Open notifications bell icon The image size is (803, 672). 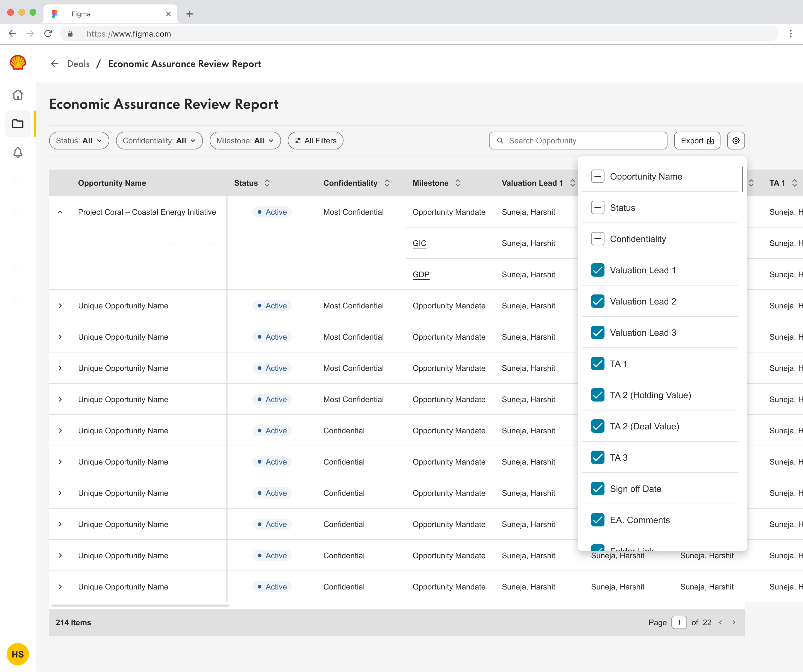click(18, 153)
